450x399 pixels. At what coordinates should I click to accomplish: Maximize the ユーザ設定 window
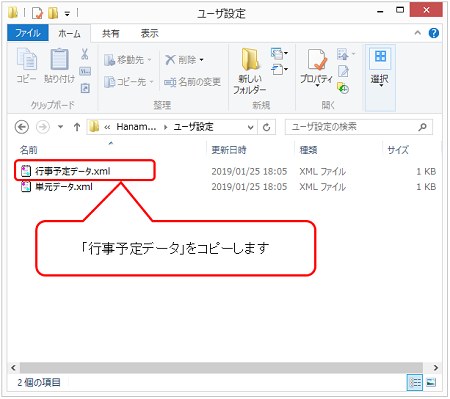[400, 10]
